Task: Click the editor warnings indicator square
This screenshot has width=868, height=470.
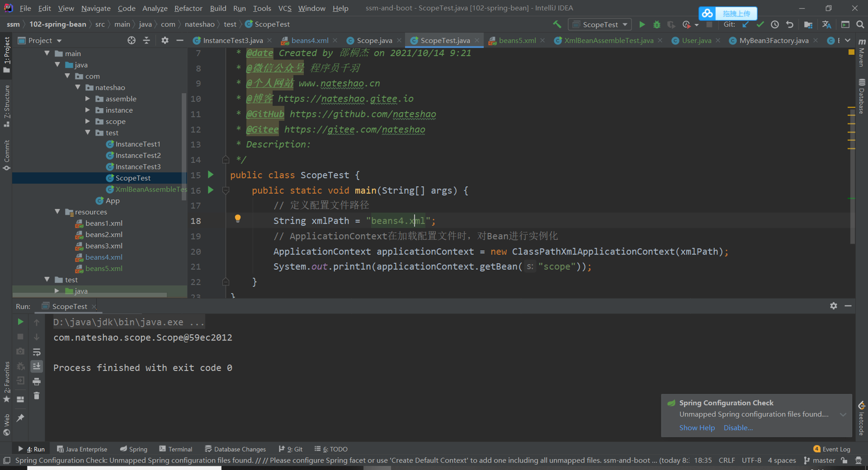Action: click(x=851, y=52)
